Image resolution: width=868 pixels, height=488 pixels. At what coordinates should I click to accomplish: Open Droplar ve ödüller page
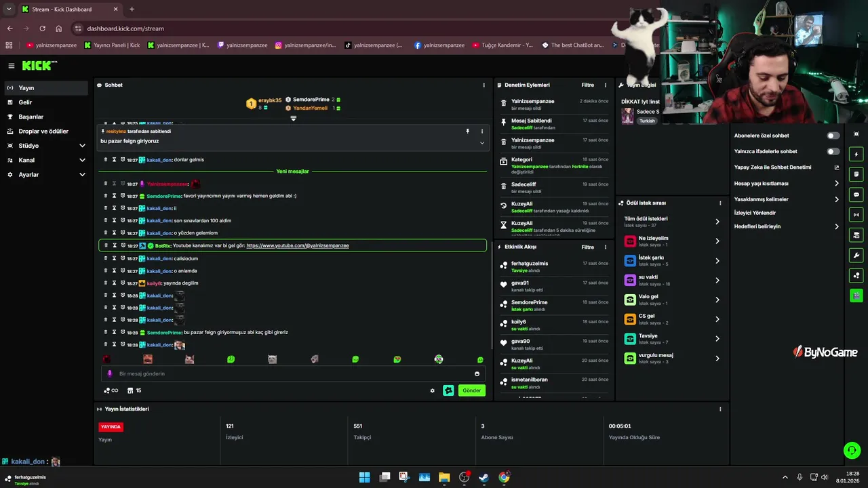45,131
